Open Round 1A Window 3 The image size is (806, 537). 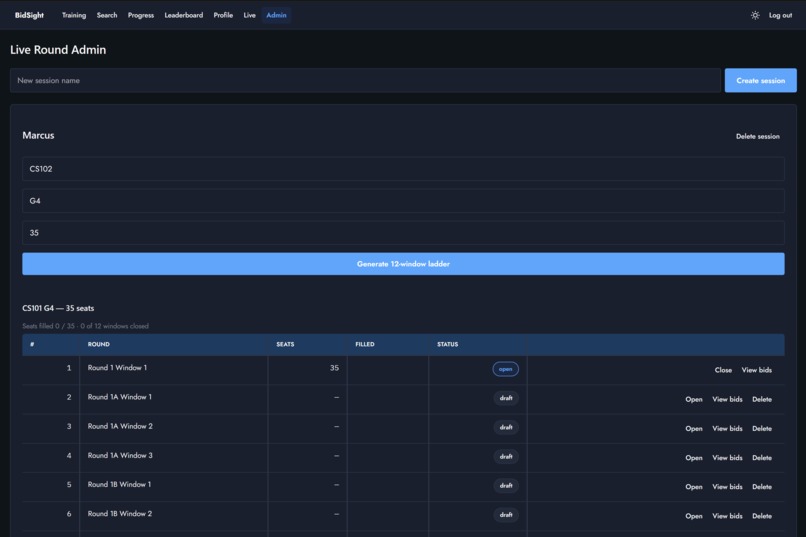tap(693, 458)
